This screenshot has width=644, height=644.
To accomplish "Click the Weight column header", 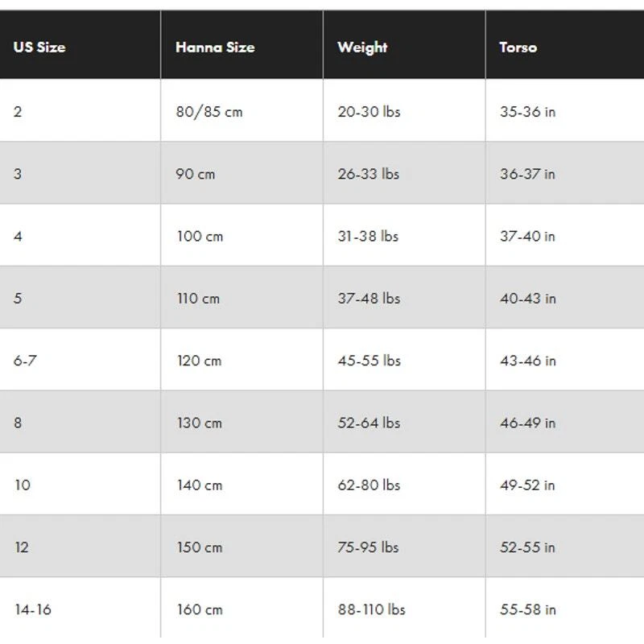I will pyautogui.click(x=362, y=47).
